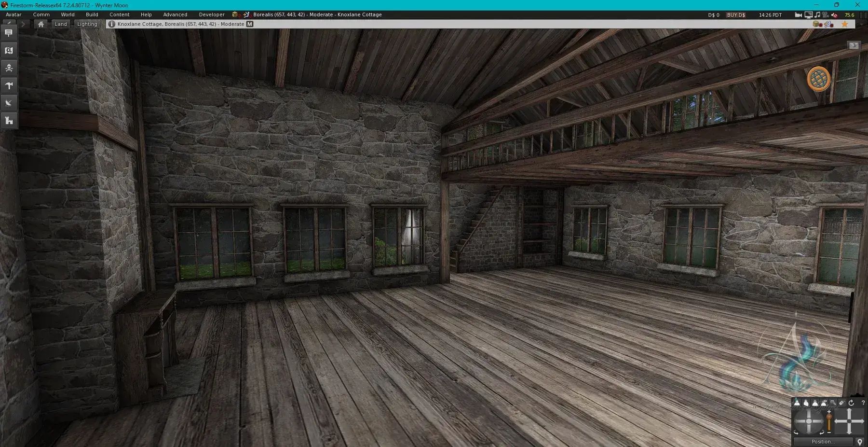Click the Lighting button
The image size is (868, 447).
(87, 24)
